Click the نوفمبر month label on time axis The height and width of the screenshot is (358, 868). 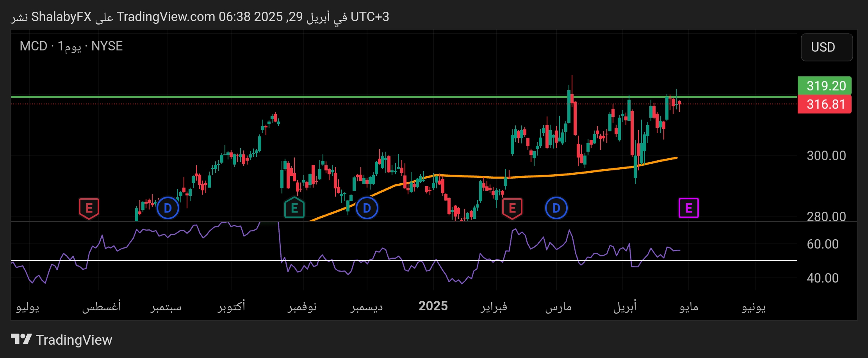tap(302, 307)
